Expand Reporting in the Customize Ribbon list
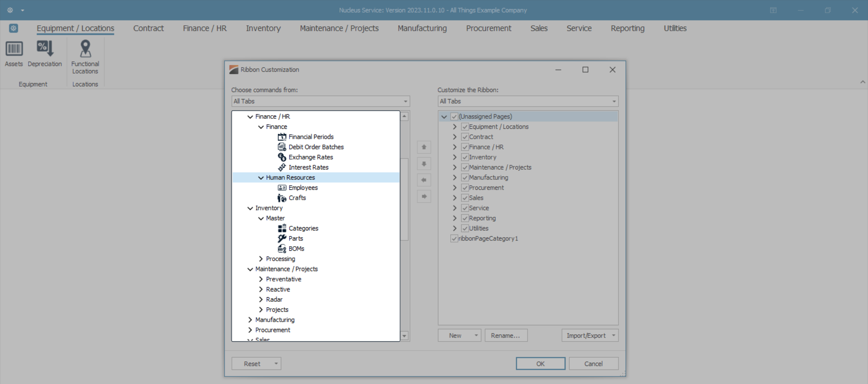 point(455,218)
